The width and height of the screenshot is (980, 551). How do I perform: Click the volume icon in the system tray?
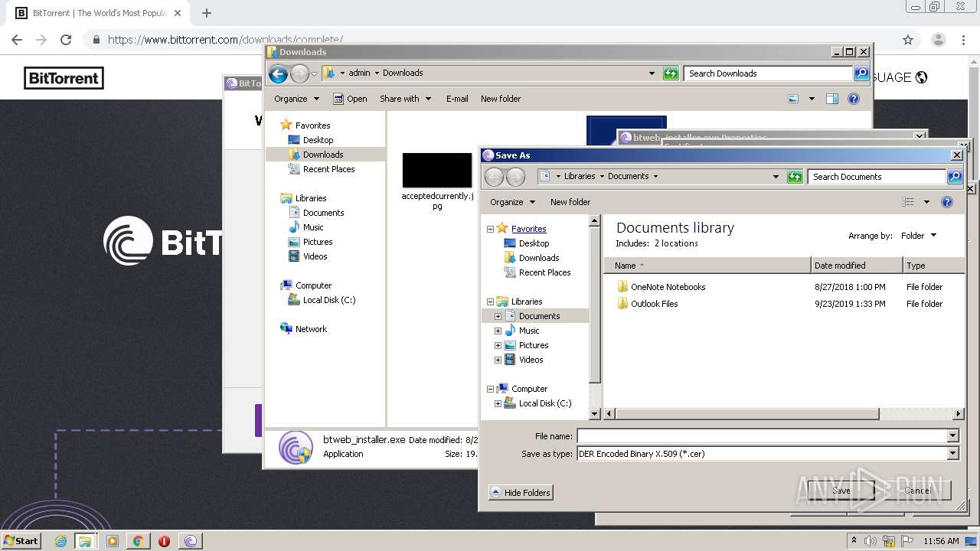871,541
